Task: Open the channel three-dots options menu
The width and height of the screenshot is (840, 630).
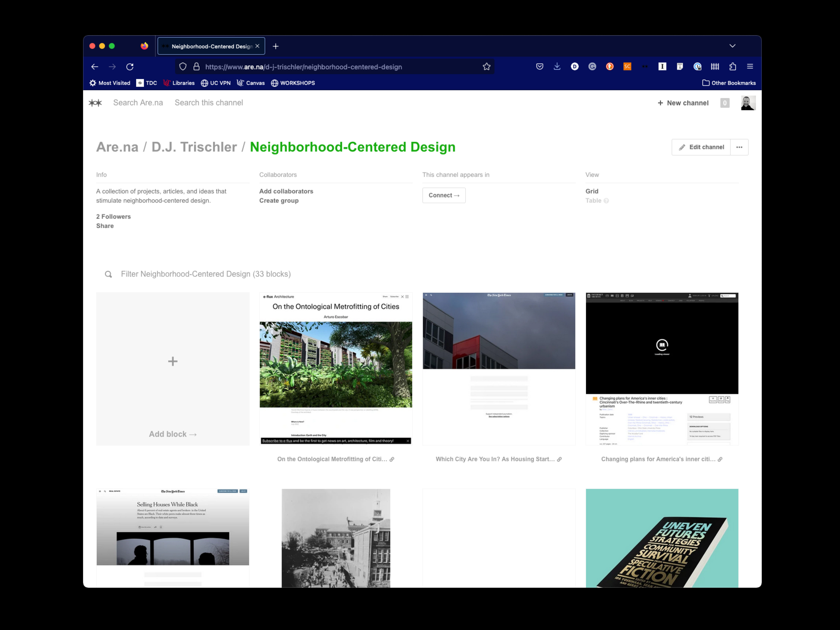Action: point(739,147)
